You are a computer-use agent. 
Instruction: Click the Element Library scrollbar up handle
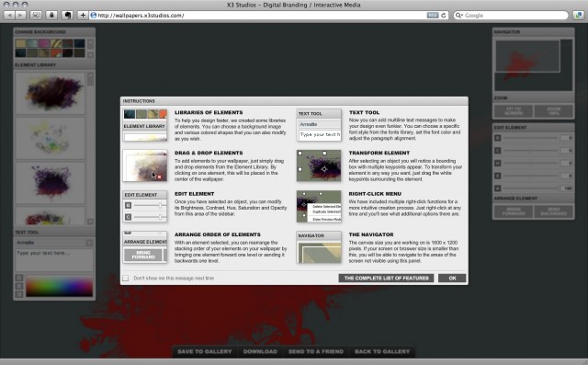tap(90, 79)
